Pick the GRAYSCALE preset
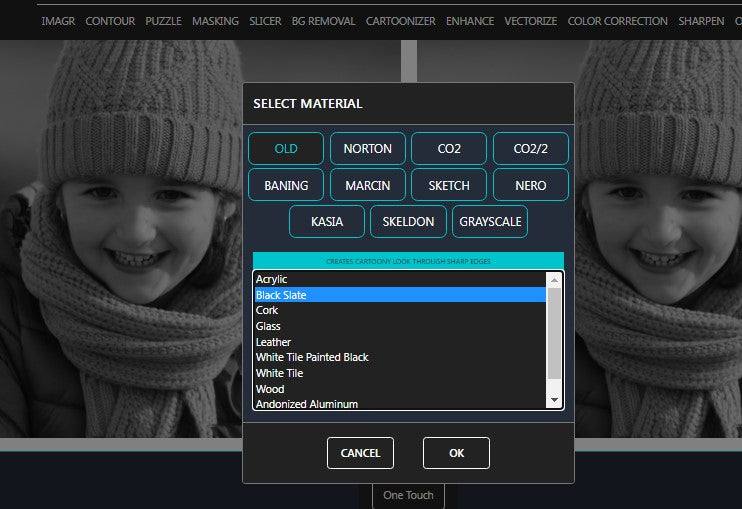Viewport: 742px width, 509px height. 489,221
